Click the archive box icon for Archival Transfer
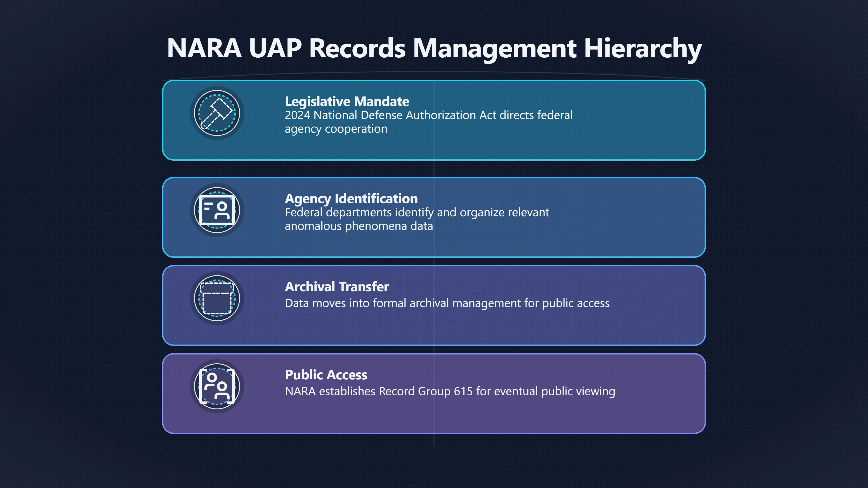This screenshot has height=488, width=868. [x=217, y=298]
